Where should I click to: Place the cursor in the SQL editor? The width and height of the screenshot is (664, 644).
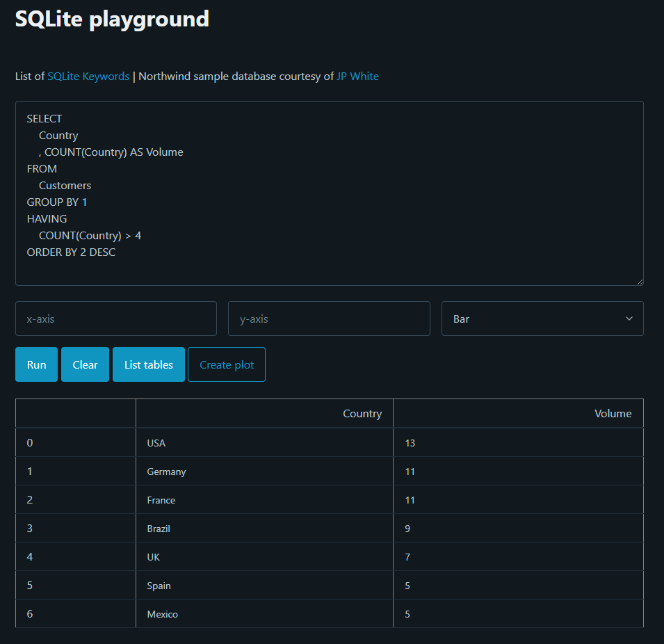[330, 191]
